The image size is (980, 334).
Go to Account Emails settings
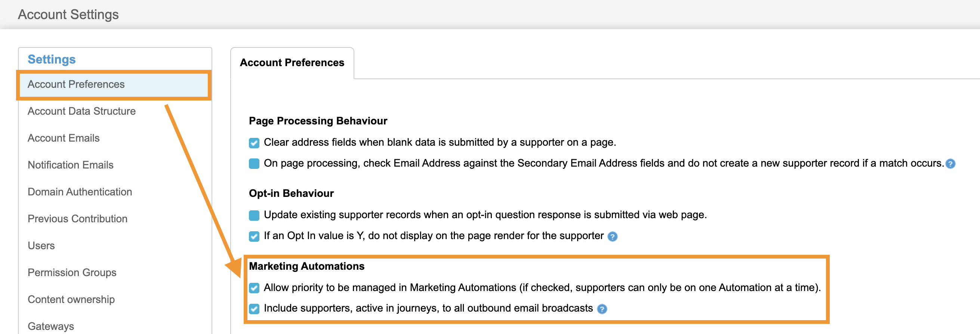pos(64,138)
